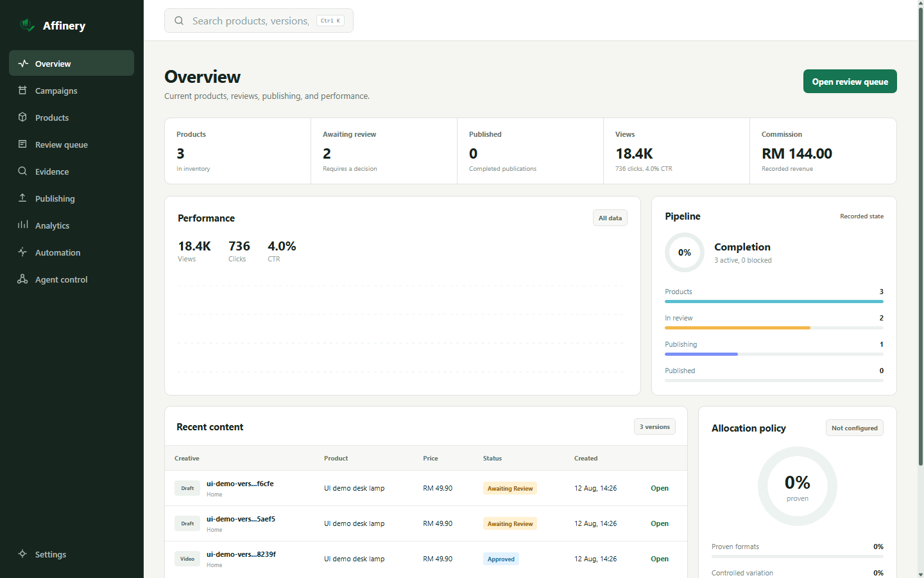Go to Automation section
The height and width of the screenshot is (578, 924).
tap(71, 252)
